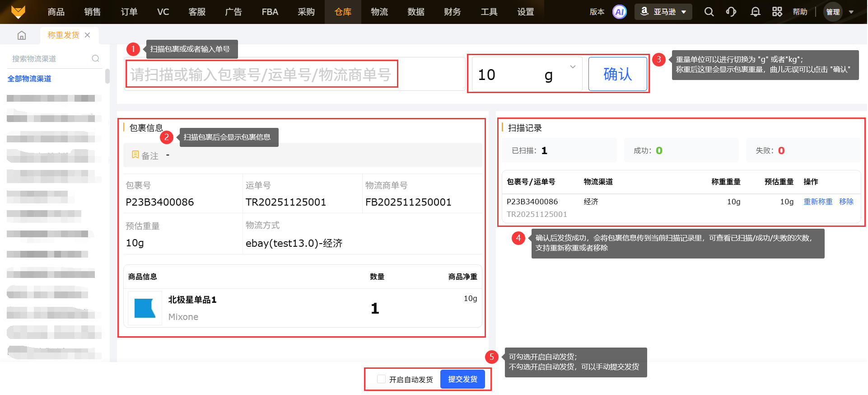Click the 已扫描 count
Image resolution: width=868 pixels, height=395 pixels.
click(x=544, y=150)
